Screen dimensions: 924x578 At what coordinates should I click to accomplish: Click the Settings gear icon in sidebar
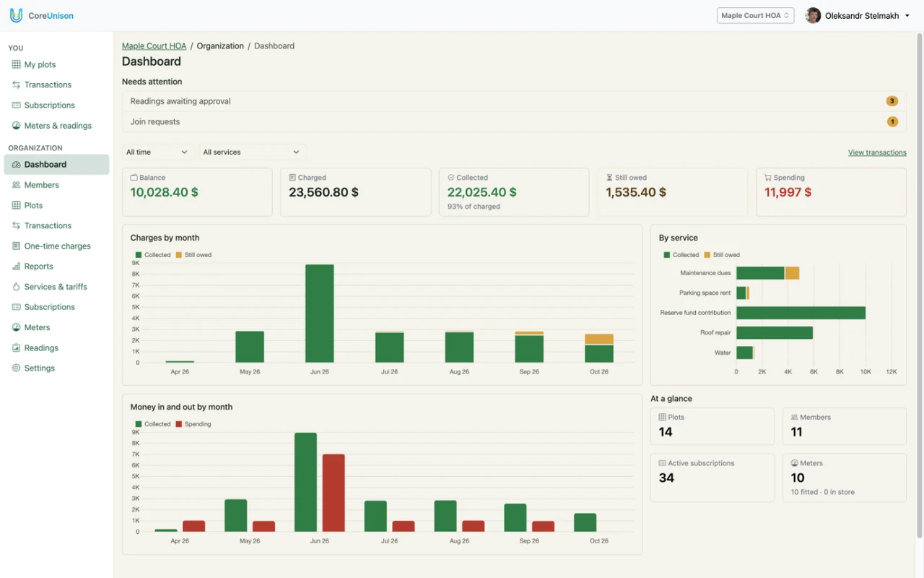17,368
